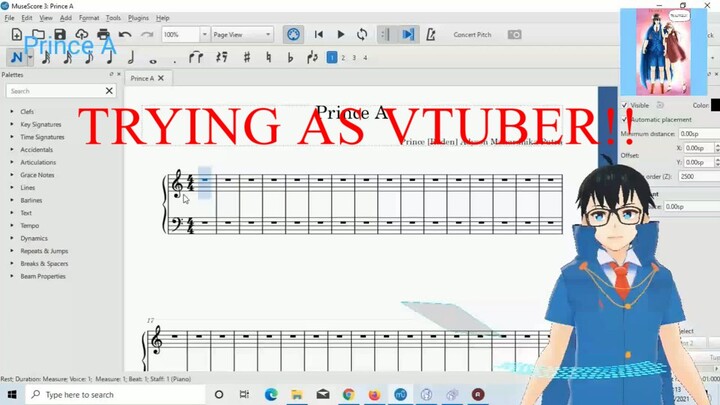Open Chrome from taskbar
Viewport: 720px width, 405px height.
(x=349, y=394)
